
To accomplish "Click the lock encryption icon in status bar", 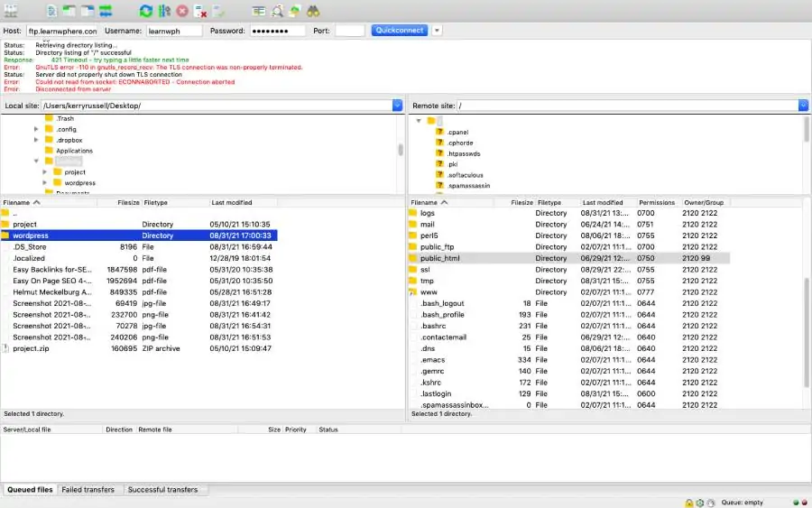I will point(688,503).
